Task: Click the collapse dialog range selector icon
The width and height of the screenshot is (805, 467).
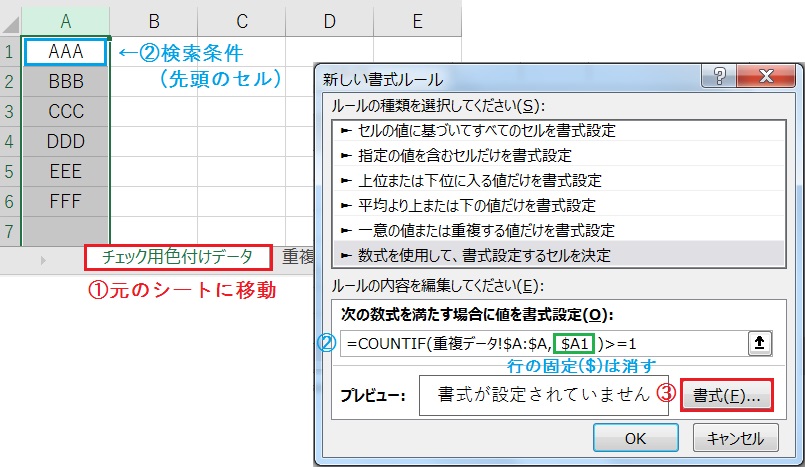Action: point(760,343)
